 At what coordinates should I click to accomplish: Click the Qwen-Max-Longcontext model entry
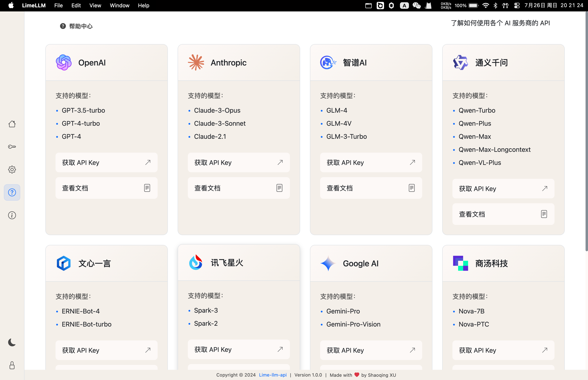pyautogui.click(x=494, y=150)
